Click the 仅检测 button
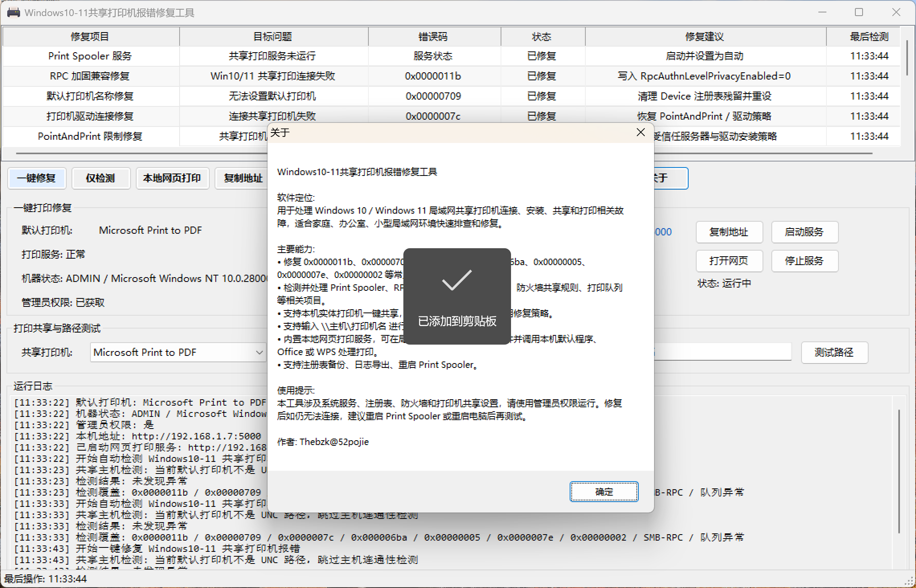This screenshot has height=588, width=916. coord(101,178)
